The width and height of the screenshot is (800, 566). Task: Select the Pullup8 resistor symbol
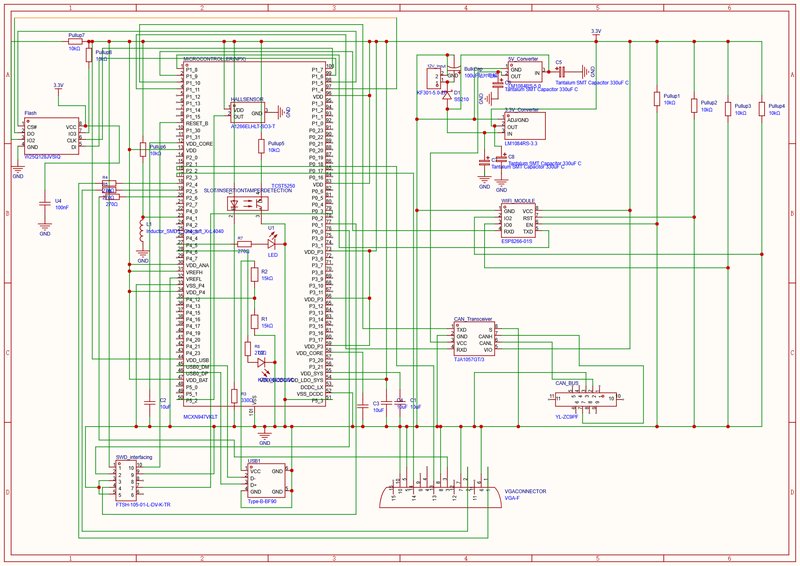pos(89,55)
